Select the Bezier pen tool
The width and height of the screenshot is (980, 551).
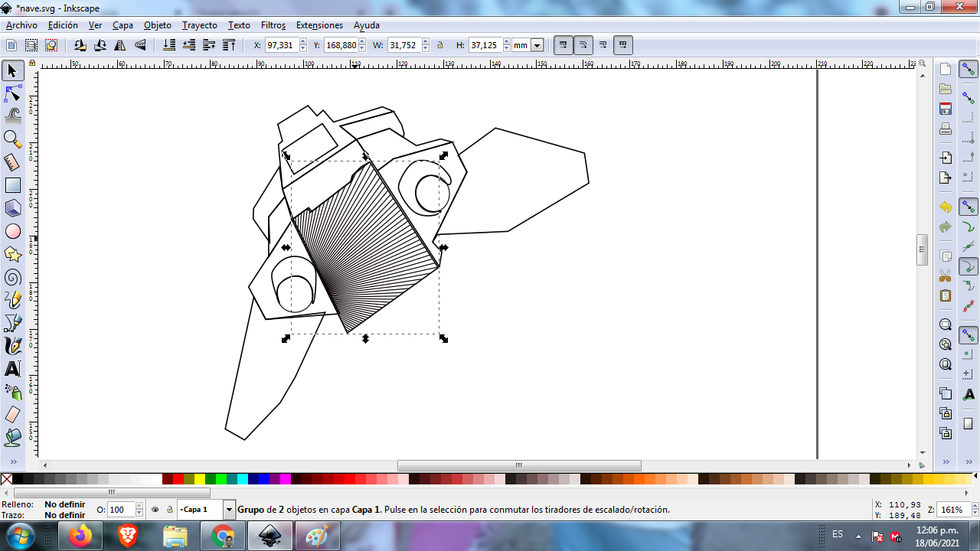point(12,323)
